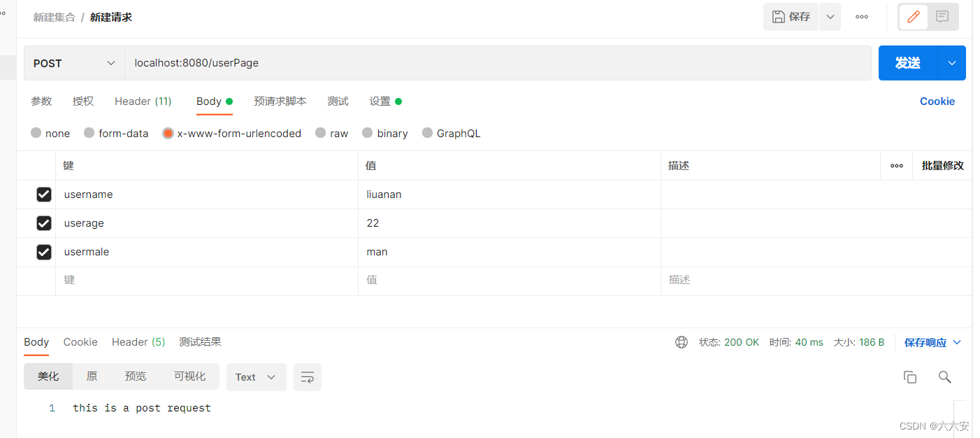Image resolution: width=980 pixels, height=438 pixels.
Task: Open the Cookie link
Action: tap(937, 101)
